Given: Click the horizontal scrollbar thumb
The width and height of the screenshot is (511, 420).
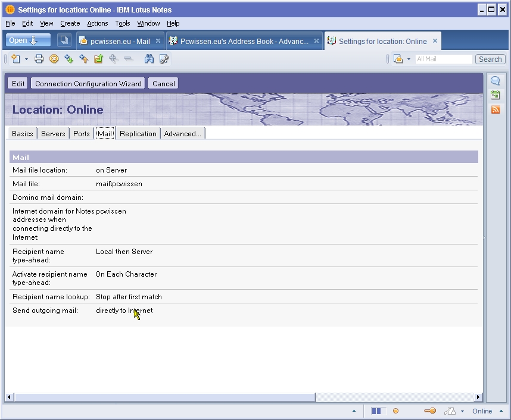Looking at the screenshot, I should point(164,397).
